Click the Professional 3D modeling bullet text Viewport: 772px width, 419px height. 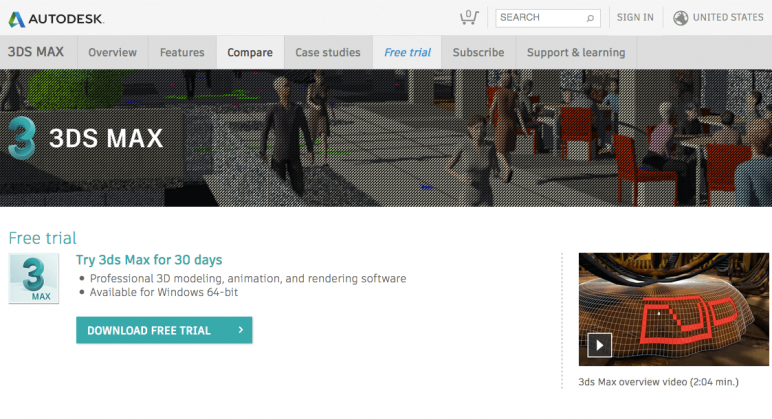pyautogui.click(x=248, y=279)
